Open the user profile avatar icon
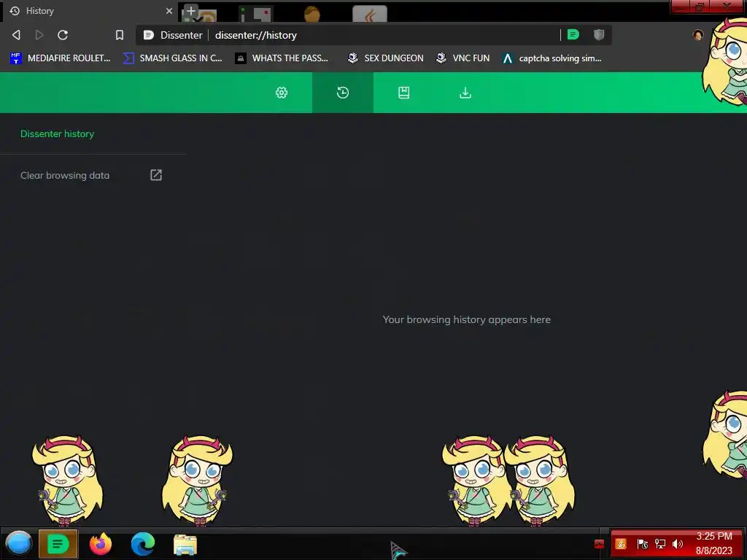This screenshot has height=560, width=747. [698, 35]
